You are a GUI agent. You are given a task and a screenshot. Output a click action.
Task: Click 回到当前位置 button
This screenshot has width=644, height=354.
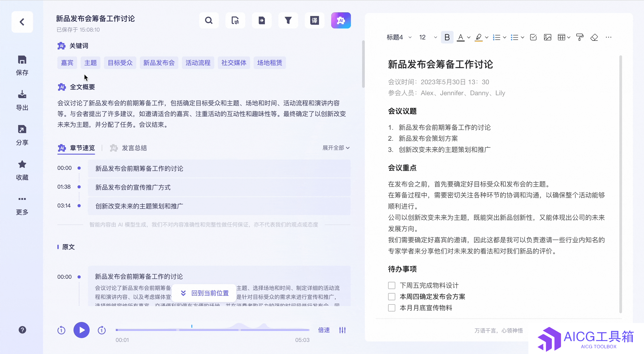click(204, 293)
